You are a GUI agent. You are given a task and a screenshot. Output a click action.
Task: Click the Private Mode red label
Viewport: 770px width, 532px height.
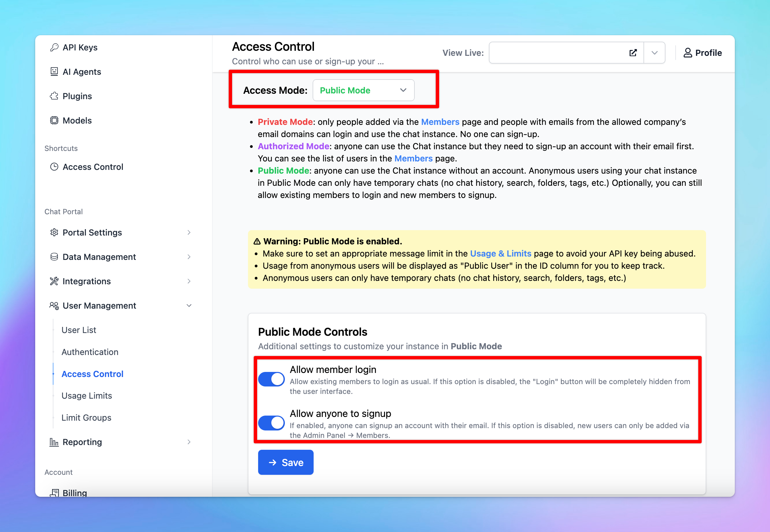[x=285, y=122]
